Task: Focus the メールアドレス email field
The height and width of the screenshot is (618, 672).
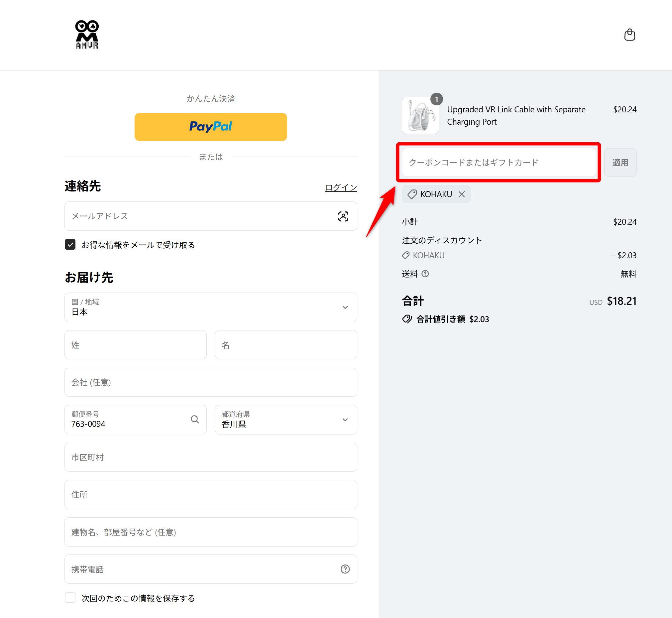Action: [x=211, y=216]
